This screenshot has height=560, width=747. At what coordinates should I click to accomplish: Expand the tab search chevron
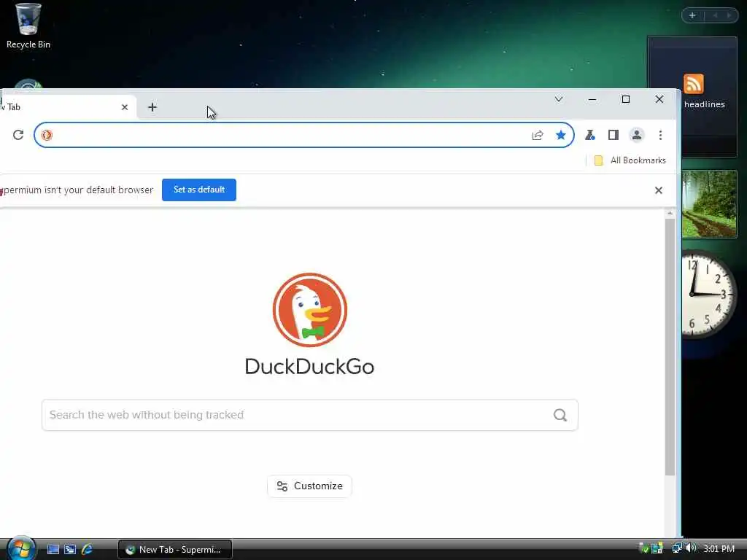559,99
